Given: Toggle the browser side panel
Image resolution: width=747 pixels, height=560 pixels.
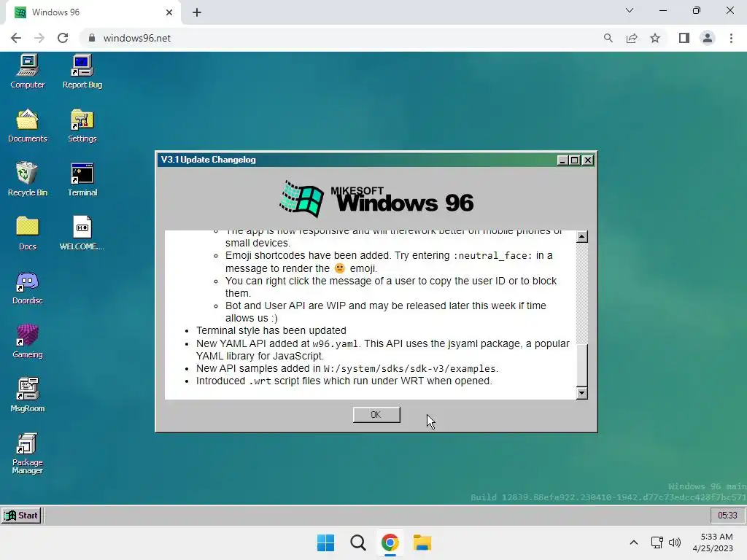Looking at the screenshot, I should point(684,38).
